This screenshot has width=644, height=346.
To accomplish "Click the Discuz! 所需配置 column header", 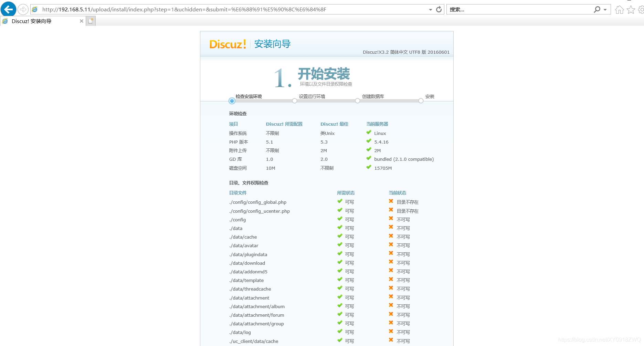I will (x=284, y=124).
